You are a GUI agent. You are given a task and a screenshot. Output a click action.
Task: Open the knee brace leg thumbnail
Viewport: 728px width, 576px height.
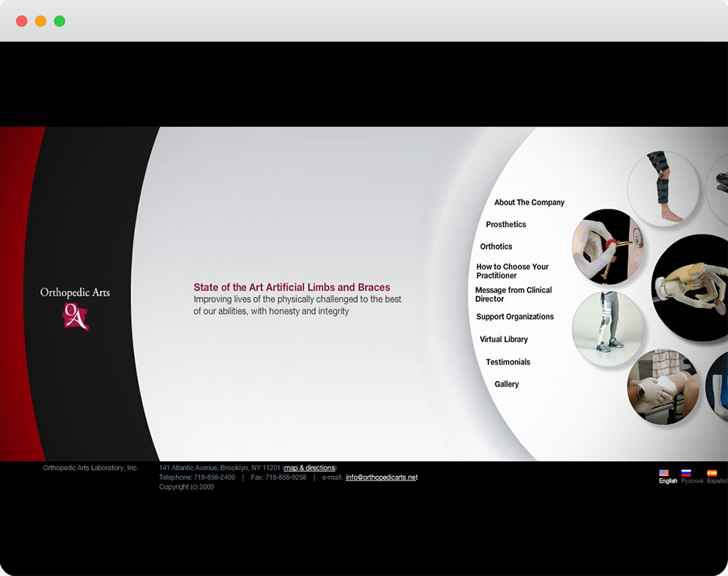pyautogui.click(x=663, y=188)
